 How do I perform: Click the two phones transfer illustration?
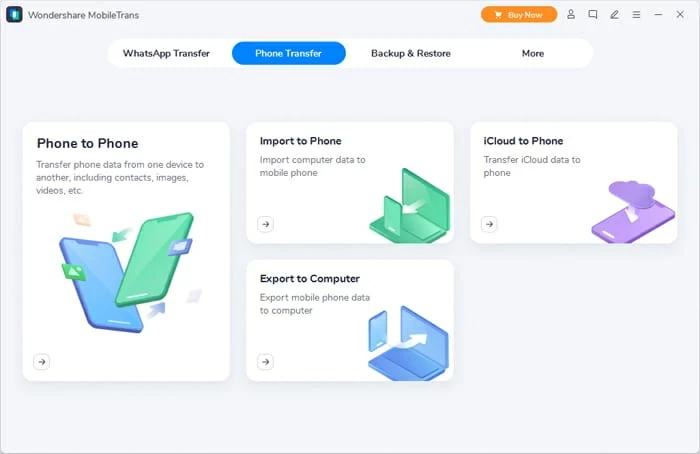[129, 272]
